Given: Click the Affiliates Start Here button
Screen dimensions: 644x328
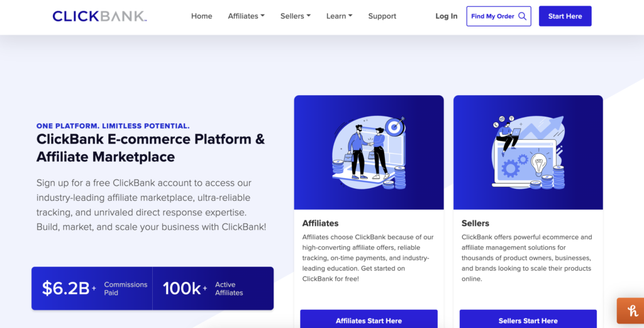Looking at the screenshot, I should [369, 320].
